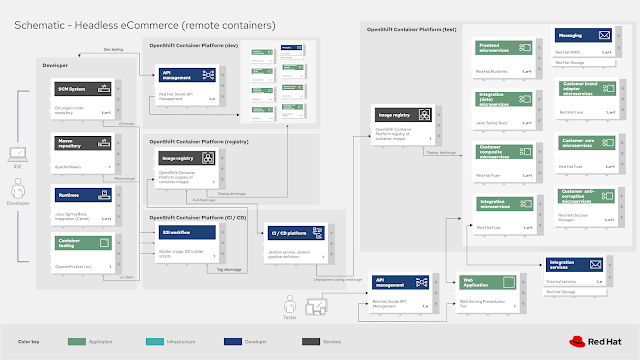Click the IDE laptop icon
The image size is (640, 360).
pos(18,155)
